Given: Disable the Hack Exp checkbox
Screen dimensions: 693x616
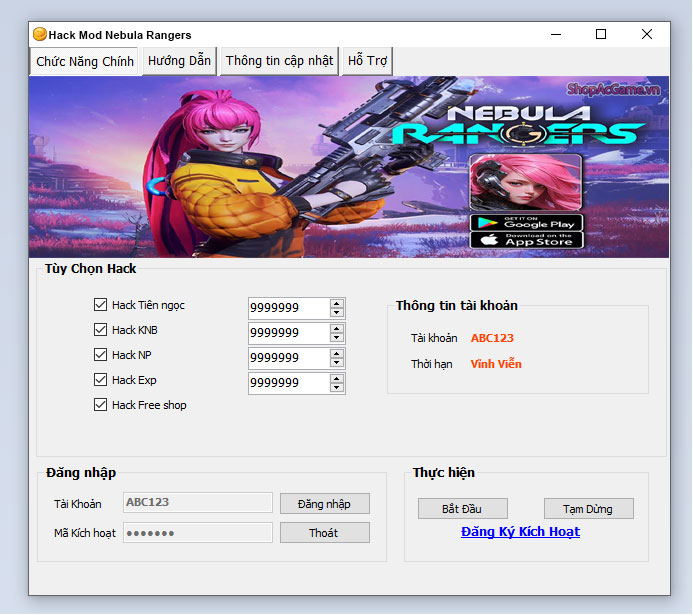Looking at the screenshot, I should [100, 380].
